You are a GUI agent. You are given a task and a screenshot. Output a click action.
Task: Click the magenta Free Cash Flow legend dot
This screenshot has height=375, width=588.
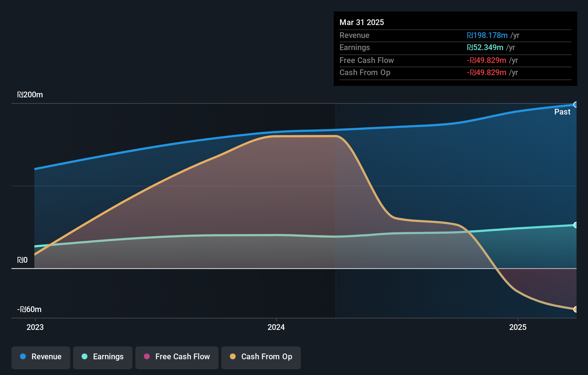(147, 356)
